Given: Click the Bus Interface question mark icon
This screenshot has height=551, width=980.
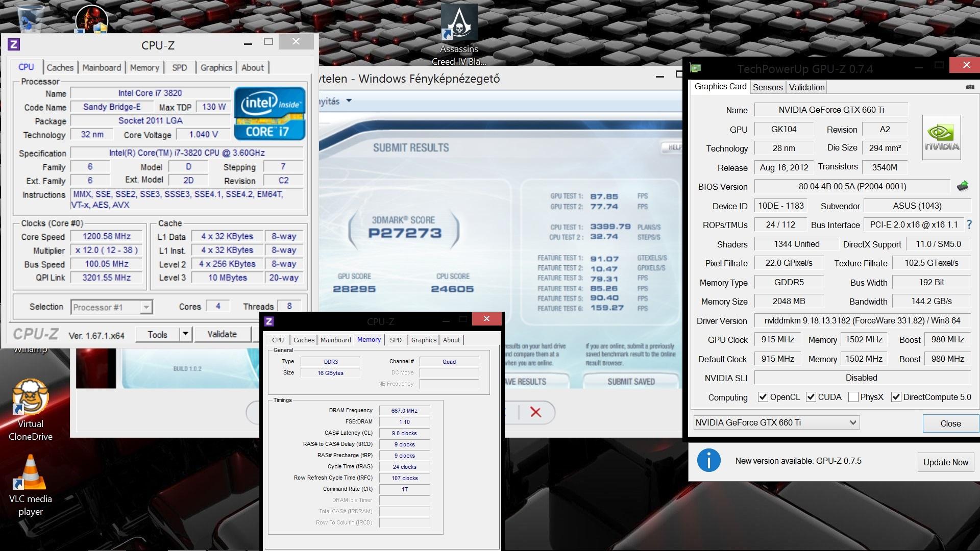Looking at the screenshot, I should point(969,224).
